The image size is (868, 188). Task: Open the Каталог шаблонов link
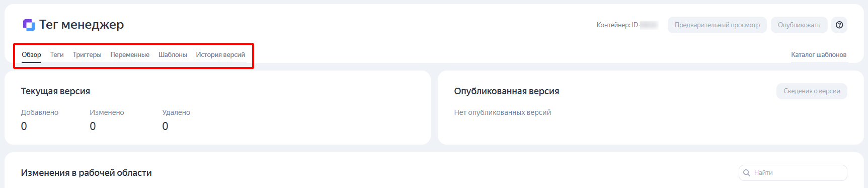(x=819, y=54)
